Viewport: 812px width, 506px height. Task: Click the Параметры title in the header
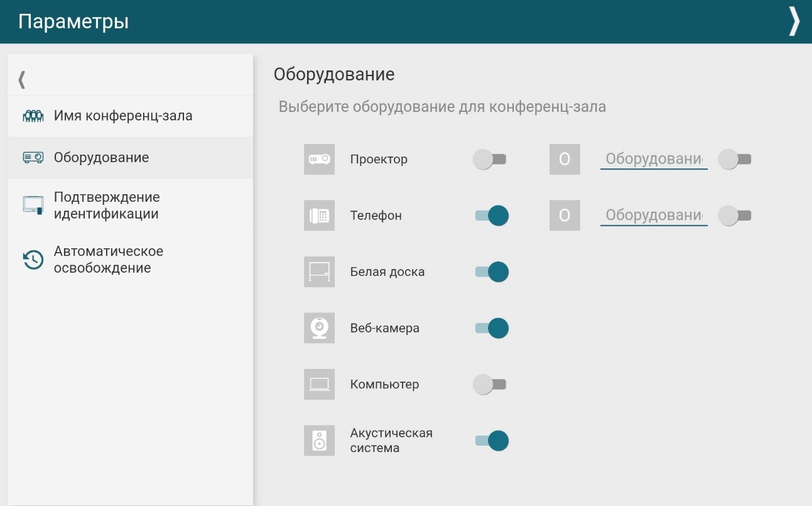73,21
